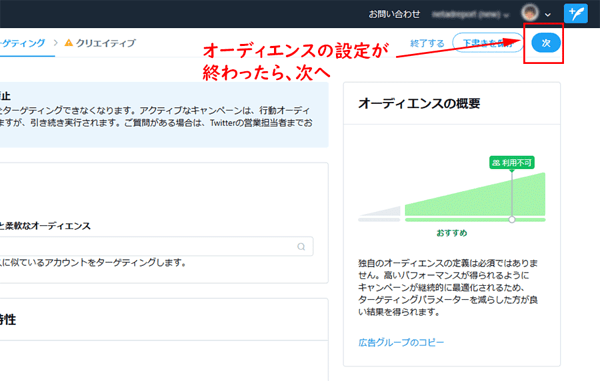Click the warning icon beside クリエイティブ

coord(69,42)
